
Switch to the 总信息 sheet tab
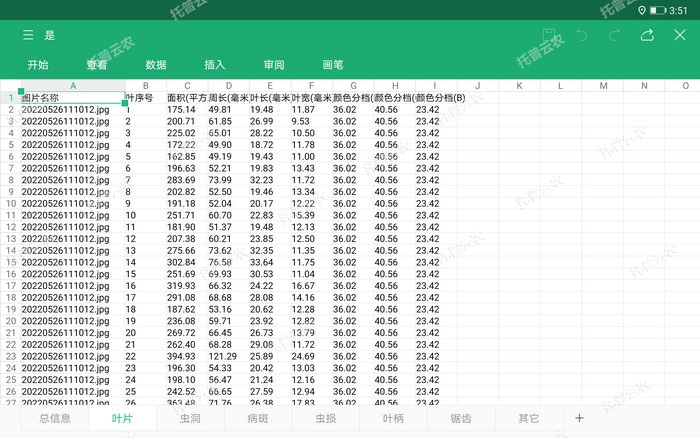click(54, 418)
